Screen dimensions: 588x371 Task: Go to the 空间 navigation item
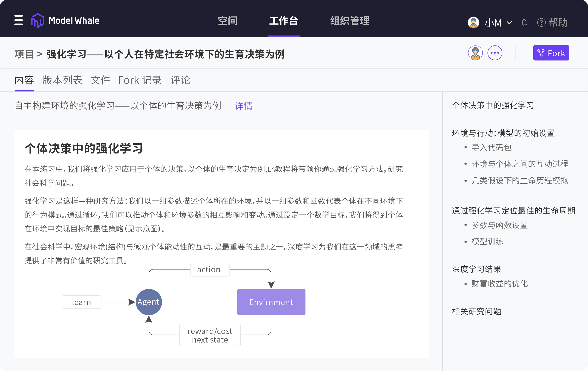tap(228, 21)
